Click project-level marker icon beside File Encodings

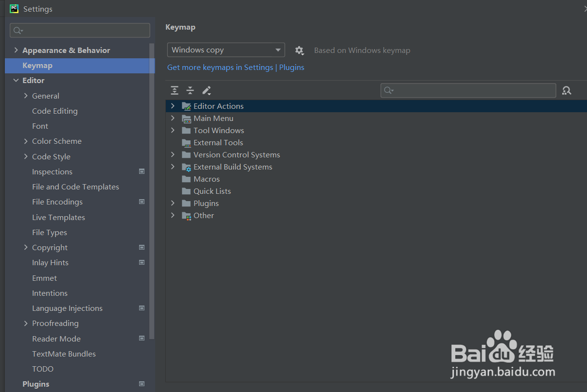point(142,202)
